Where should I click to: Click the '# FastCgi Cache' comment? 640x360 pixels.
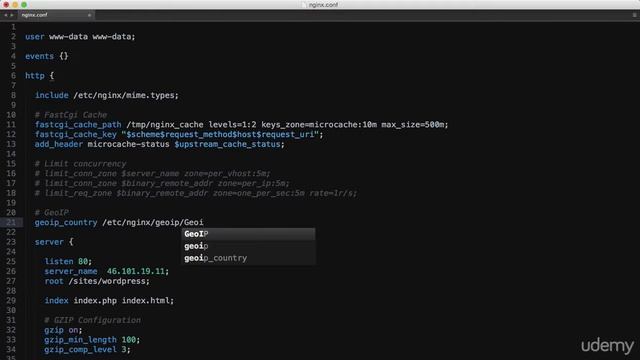pos(71,115)
